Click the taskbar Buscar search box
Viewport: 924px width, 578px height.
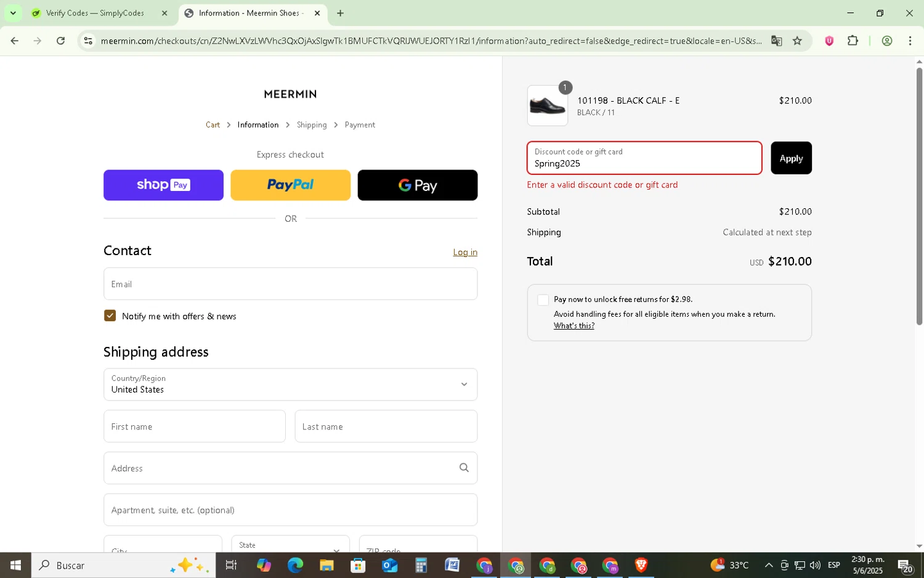[x=123, y=565]
